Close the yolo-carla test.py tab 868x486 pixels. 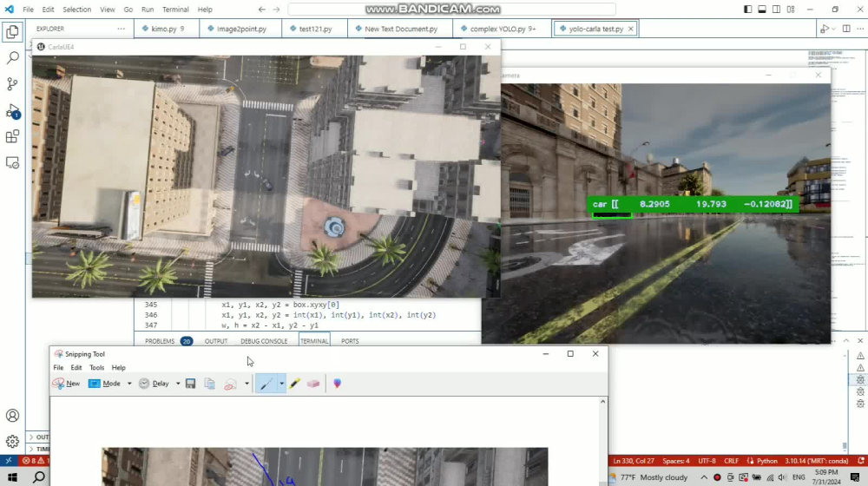(630, 29)
